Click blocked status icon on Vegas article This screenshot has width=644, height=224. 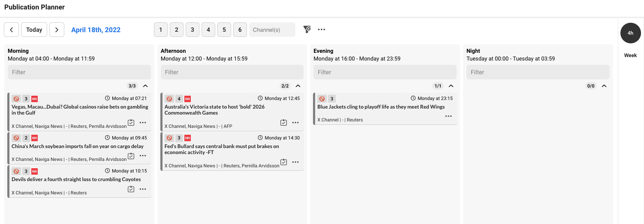[x=16, y=99]
